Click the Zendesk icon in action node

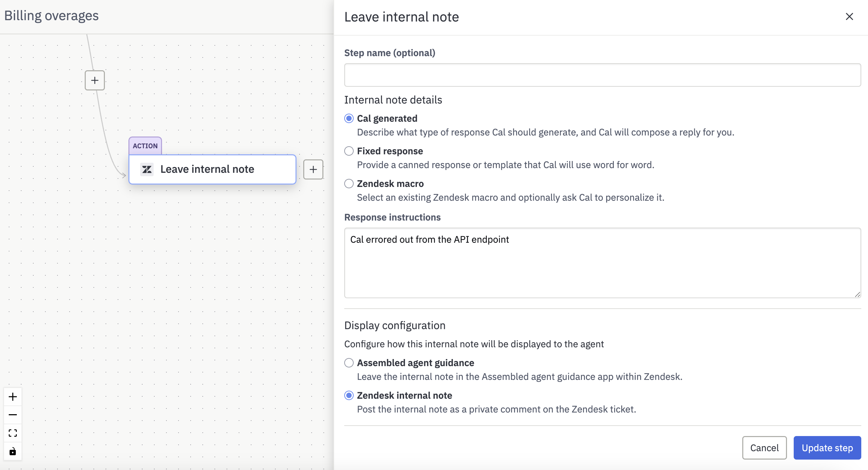pos(147,169)
